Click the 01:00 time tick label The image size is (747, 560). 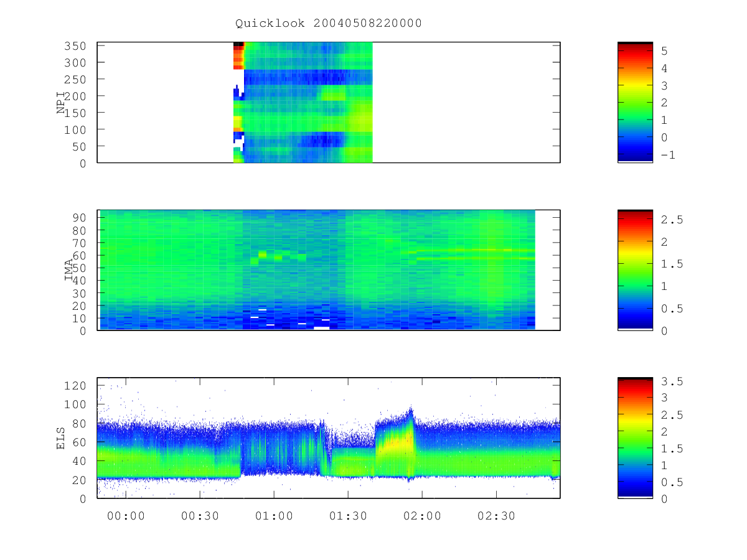pos(274,516)
